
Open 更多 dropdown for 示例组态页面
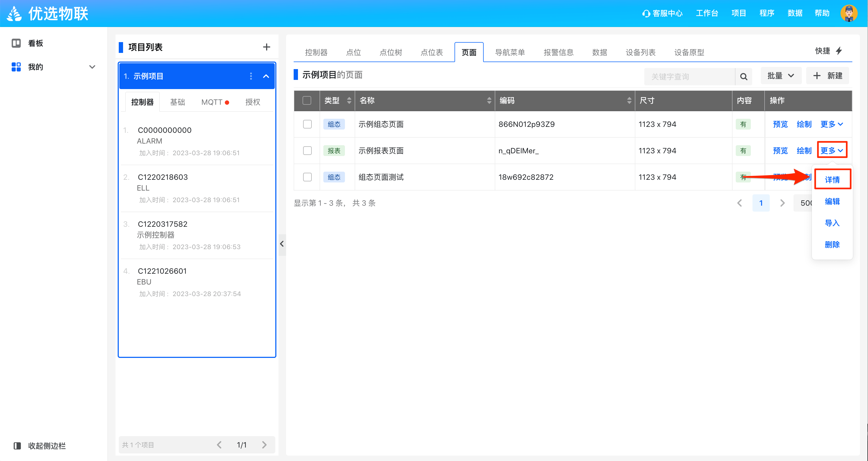[832, 124]
